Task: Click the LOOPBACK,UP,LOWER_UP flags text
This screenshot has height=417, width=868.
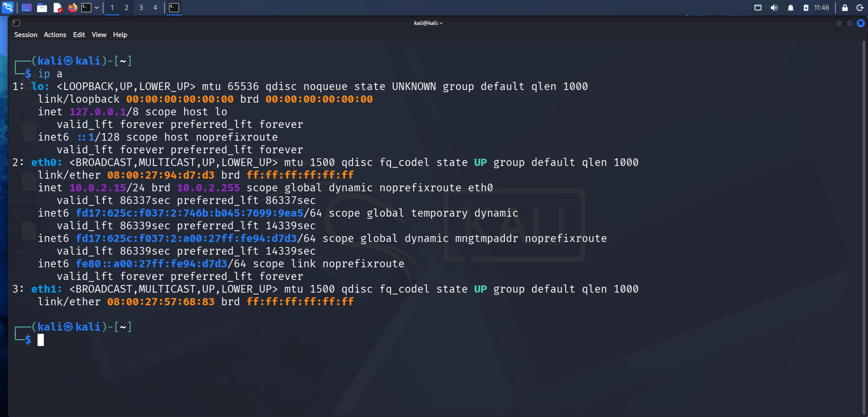Action: pos(126,86)
